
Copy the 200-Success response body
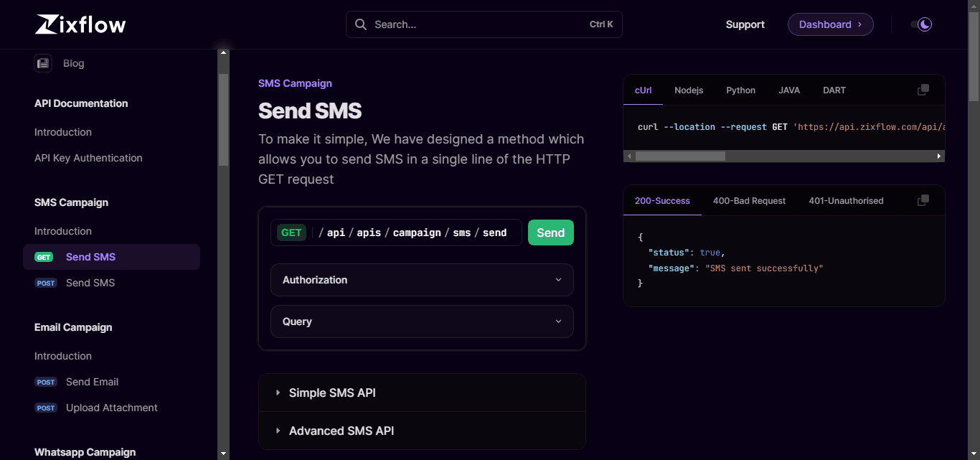click(x=923, y=200)
